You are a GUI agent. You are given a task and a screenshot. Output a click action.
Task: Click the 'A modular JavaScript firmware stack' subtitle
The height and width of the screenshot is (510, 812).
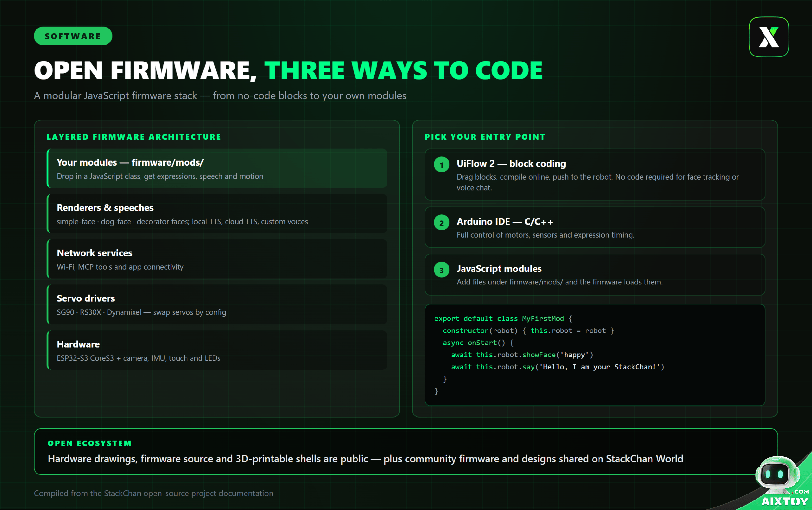tap(220, 95)
